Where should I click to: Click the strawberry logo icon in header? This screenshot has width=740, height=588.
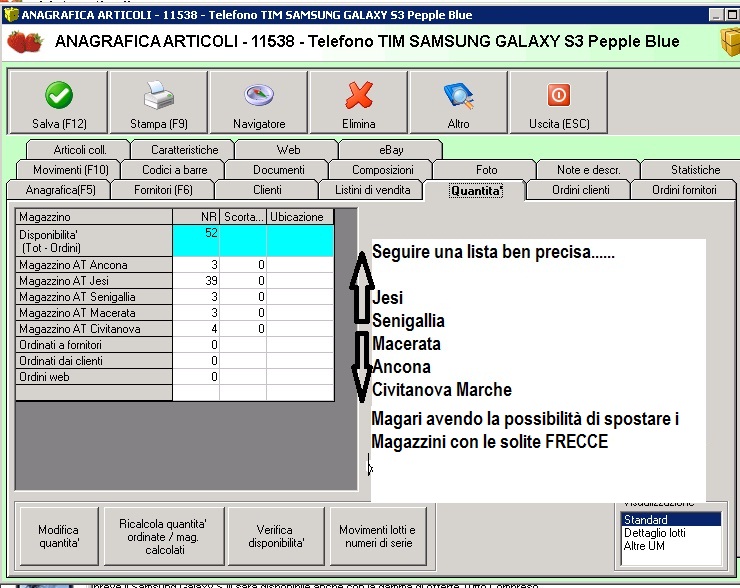click(x=25, y=42)
